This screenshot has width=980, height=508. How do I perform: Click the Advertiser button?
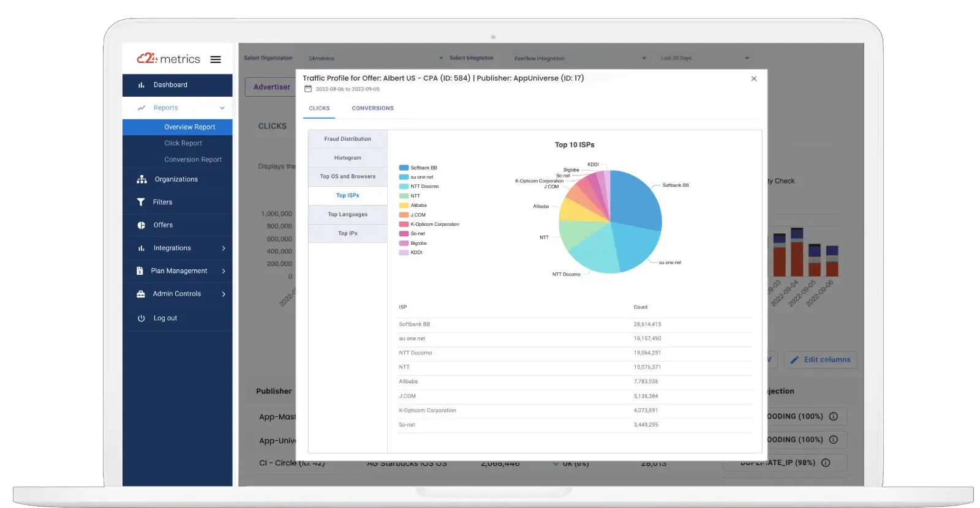[271, 87]
